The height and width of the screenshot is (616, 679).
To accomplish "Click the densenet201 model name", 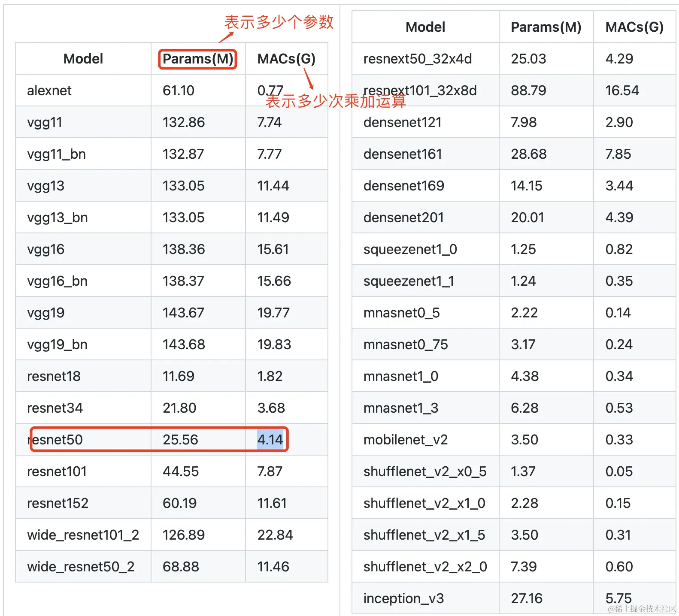I will [403, 217].
